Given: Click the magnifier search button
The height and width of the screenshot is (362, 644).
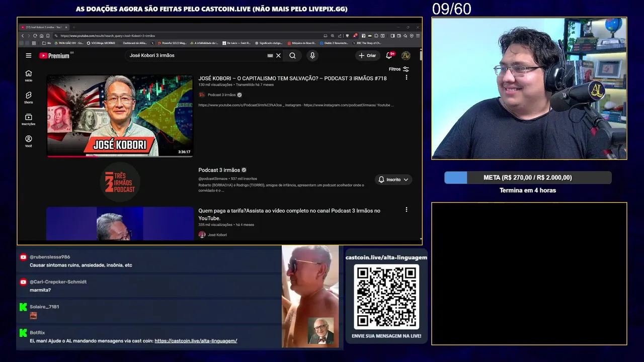Looking at the screenshot, I should click(x=292, y=55).
